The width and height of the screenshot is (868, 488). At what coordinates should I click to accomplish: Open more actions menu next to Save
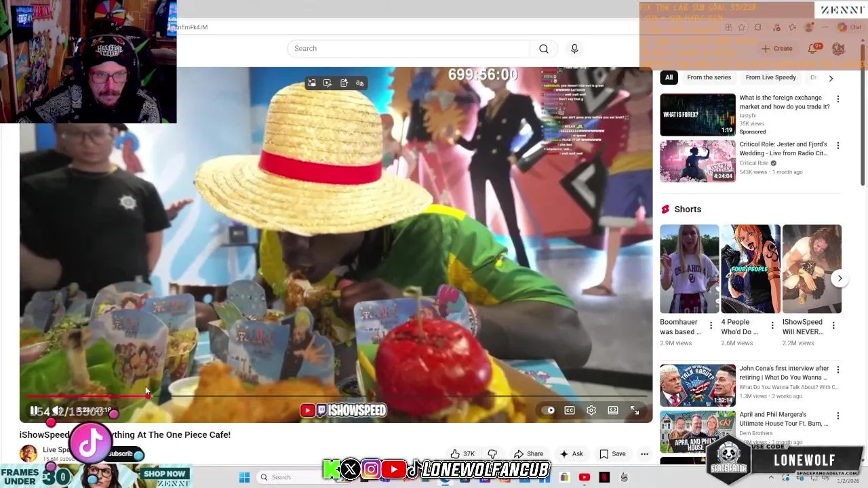pyautogui.click(x=644, y=454)
